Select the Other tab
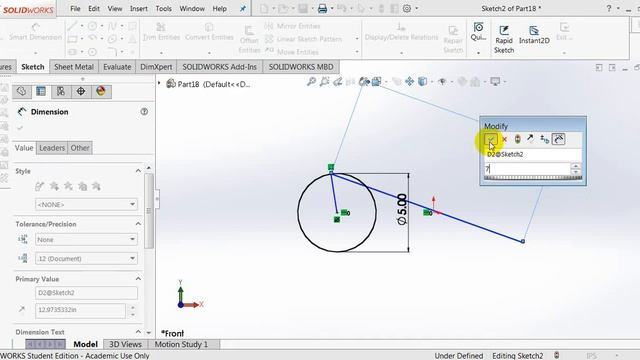The width and height of the screenshot is (640, 360). click(x=80, y=148)
